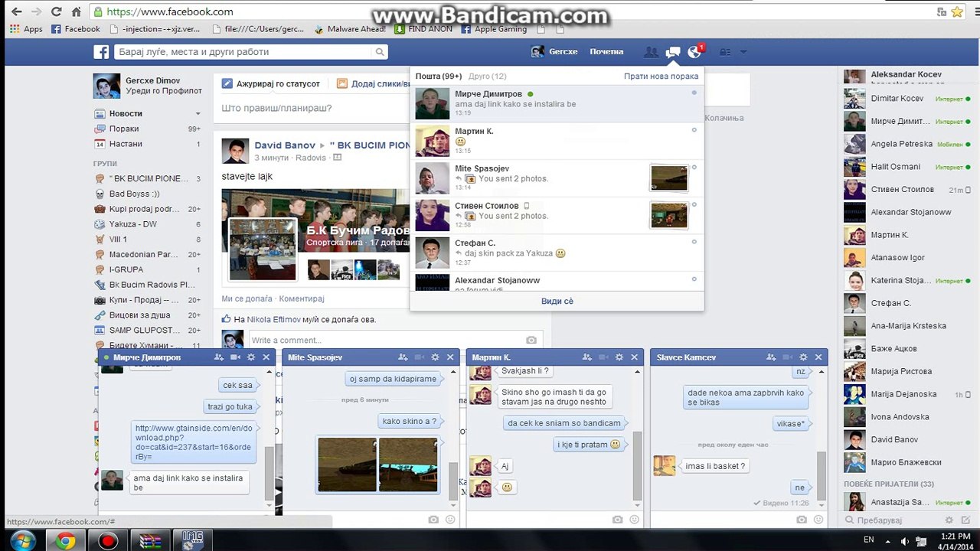The width and height of the screenshot is (980, 551).
Task: Click Види сè at the bottom of messages
Action: click(x=557, y=301)
